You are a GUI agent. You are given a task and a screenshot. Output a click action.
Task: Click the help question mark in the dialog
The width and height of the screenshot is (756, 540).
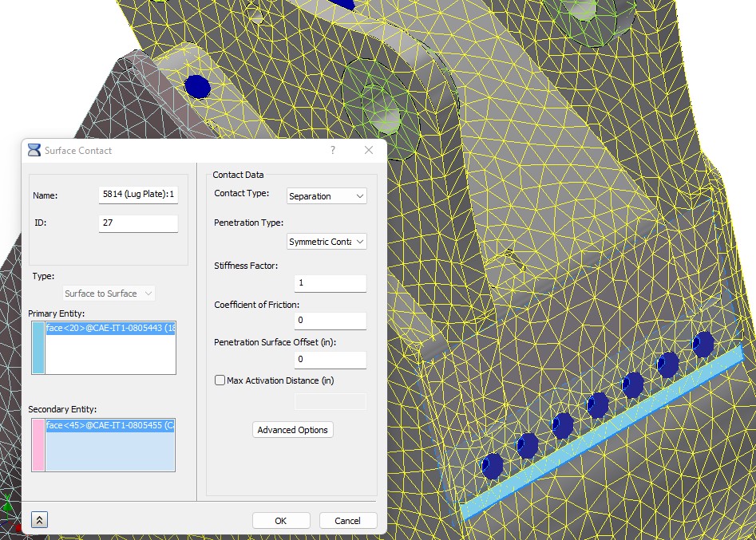pos(332,150)
